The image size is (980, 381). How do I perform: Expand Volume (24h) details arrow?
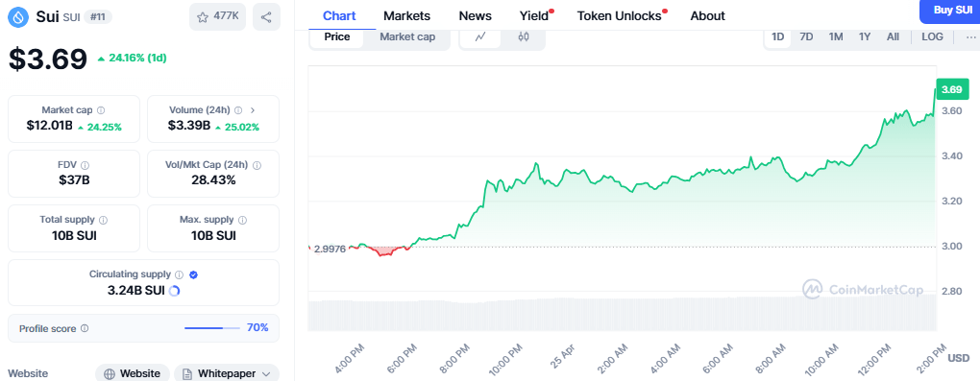pos(253,110)
